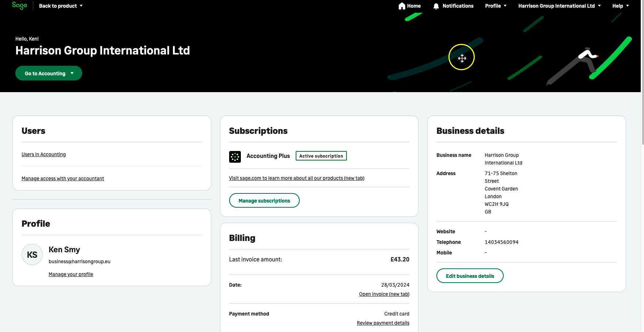The image size is (644, 332).
Task: Click the Notifications bell icon
Action: 436,6
